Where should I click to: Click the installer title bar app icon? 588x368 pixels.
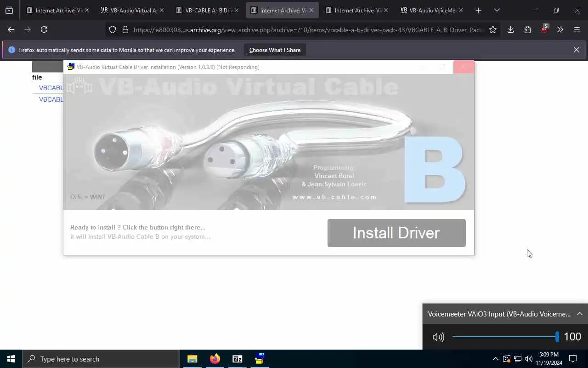tap(71, 67)
